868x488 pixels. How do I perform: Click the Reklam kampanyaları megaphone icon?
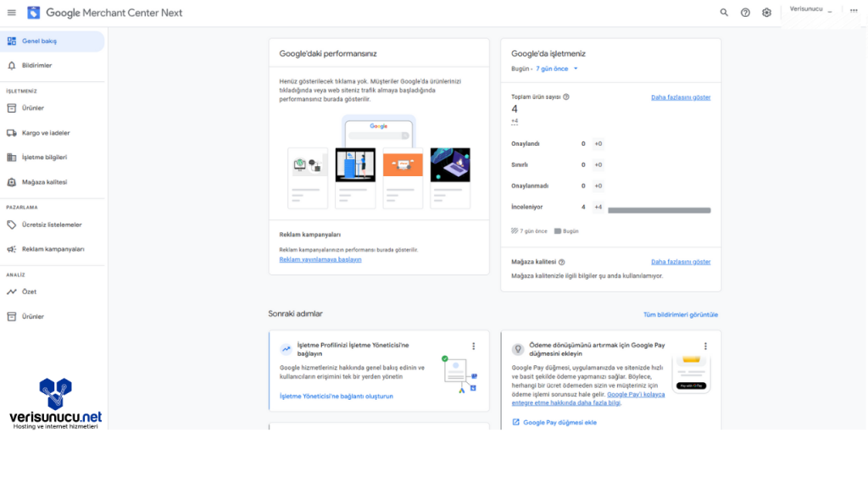(12, 249)
